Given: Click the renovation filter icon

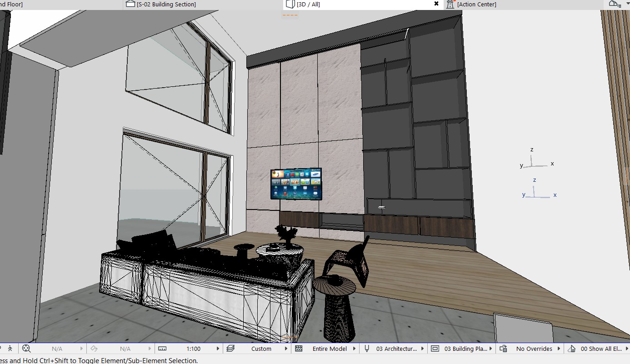Looking at the screenshot, I should tap(571, 349).
